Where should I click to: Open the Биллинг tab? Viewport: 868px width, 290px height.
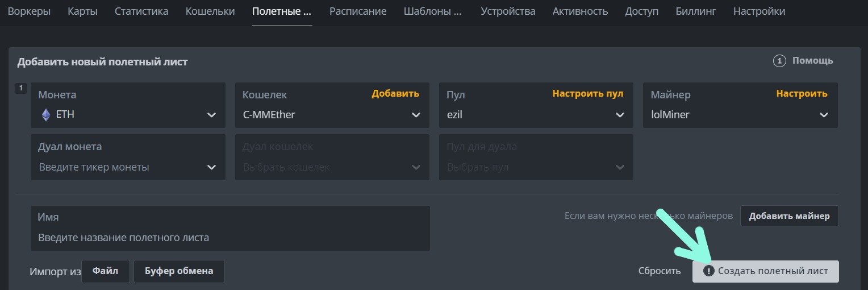tap(696, 11)
